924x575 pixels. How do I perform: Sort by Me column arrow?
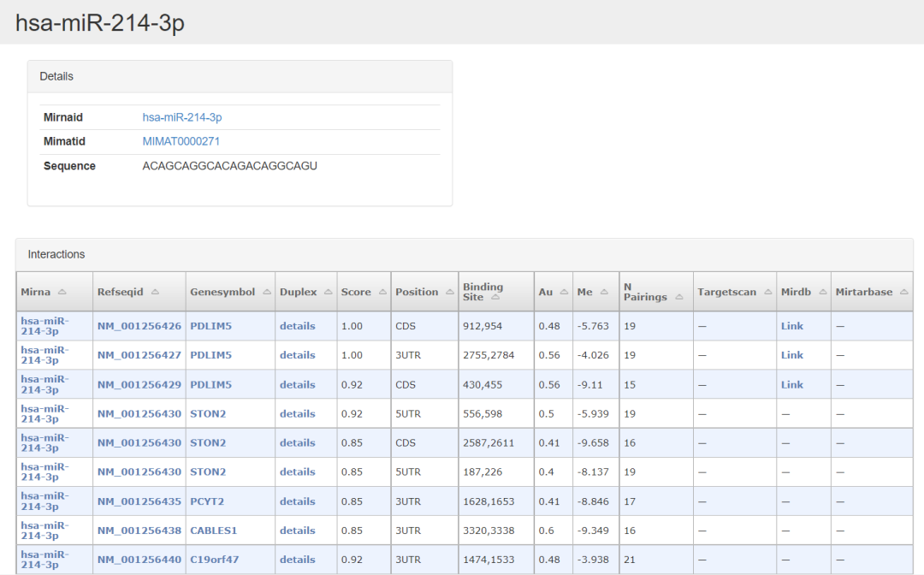tap(604, 293)
